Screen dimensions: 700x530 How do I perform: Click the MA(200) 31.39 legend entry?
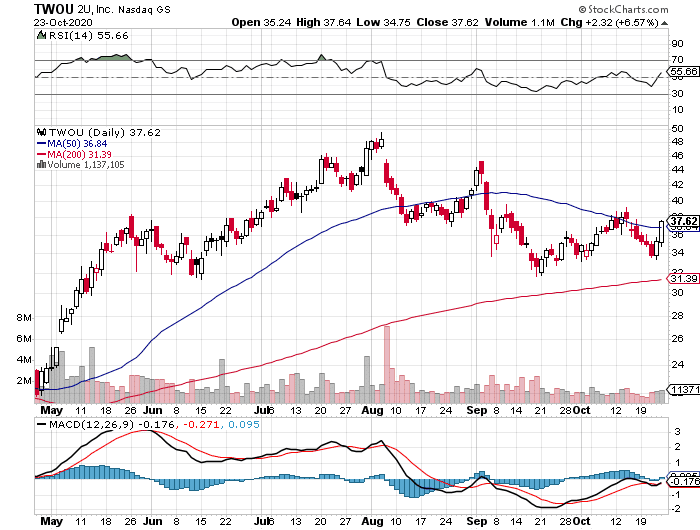[x=74, y=154]
